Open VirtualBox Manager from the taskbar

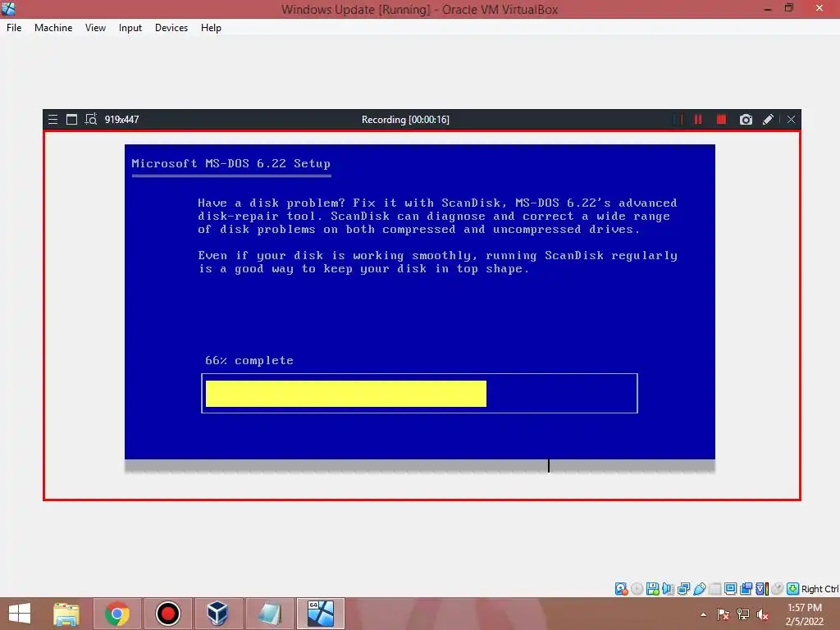[217, 614]
